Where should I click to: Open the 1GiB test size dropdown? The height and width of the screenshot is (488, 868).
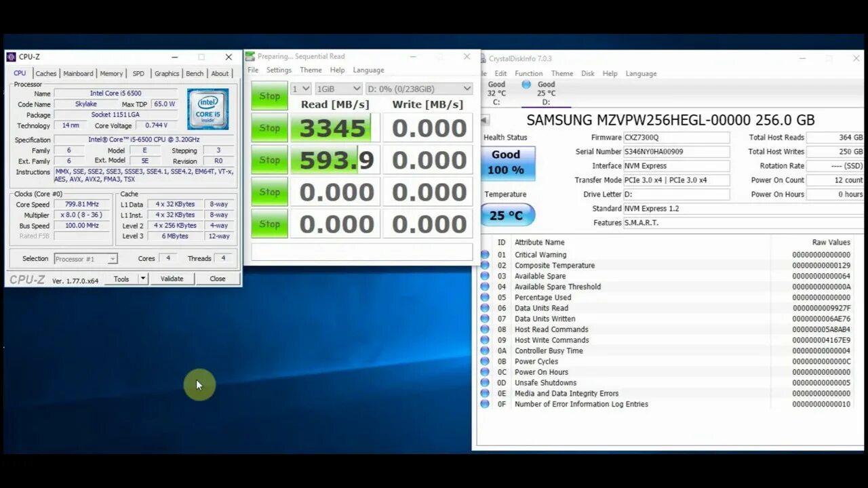338,89
